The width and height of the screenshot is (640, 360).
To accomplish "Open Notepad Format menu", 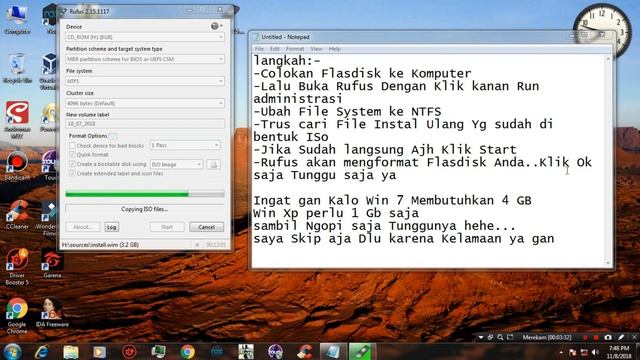I will (x=295, y=49).
